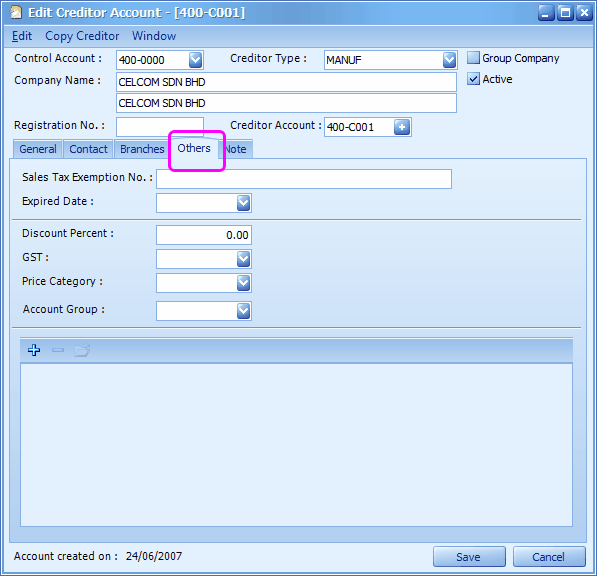The height and width of the screenshot is (576, 597).
Task: Open the Price Category dropdown
Action: [x=244, y=283]
